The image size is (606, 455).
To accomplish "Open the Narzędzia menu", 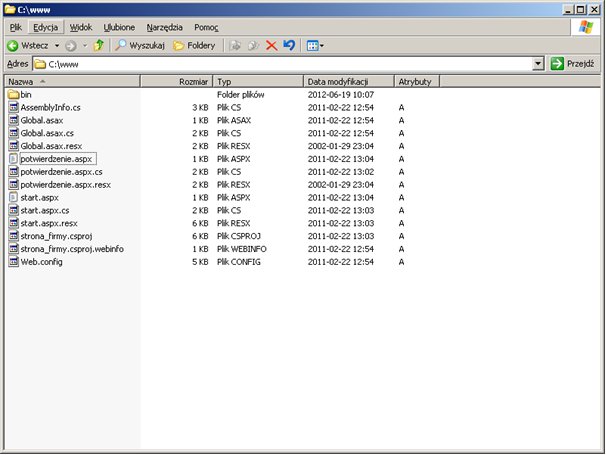I will 164,27.
